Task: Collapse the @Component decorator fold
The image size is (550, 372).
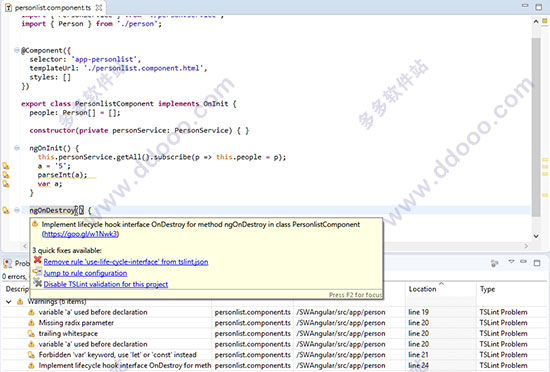Action: (x=16, y=50)
